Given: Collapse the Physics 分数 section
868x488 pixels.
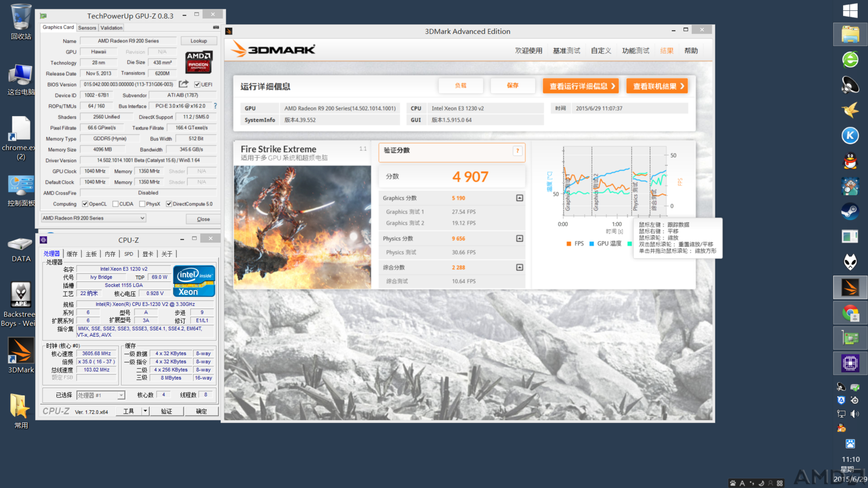Looking at the screenshot, I should point(520,239).
